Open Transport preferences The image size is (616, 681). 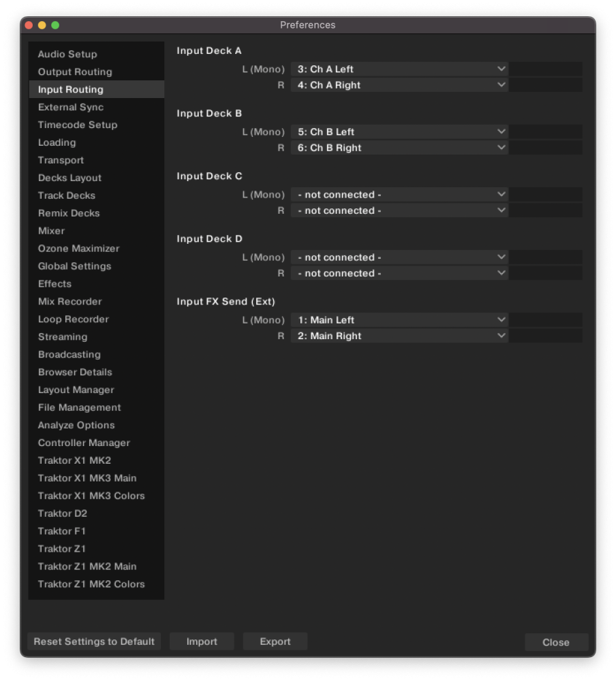click(97, 160)
